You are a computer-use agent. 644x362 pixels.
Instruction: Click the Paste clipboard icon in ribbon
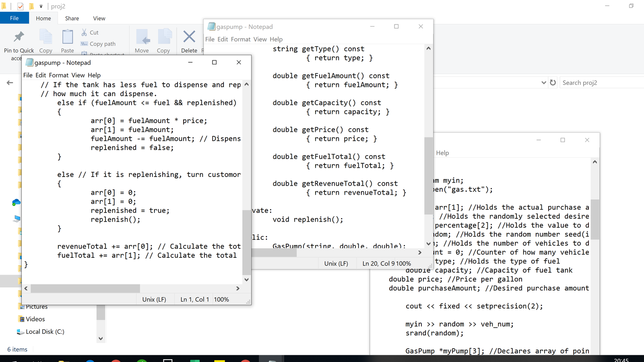pyautogui.click(x=67, y=37)
